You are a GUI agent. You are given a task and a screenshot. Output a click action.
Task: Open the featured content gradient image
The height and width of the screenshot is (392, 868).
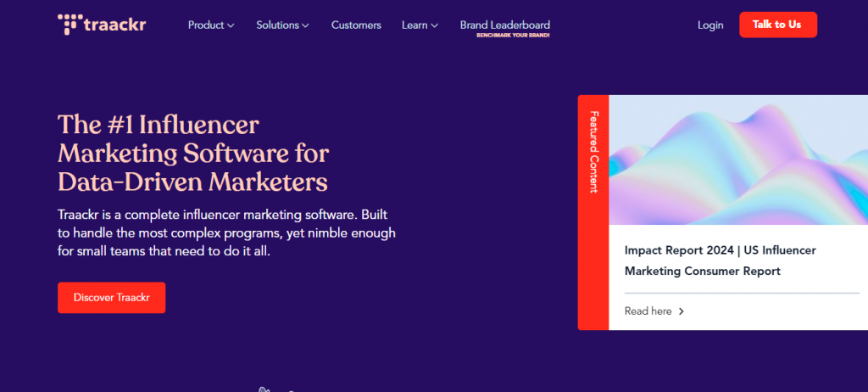coord(738,160)
